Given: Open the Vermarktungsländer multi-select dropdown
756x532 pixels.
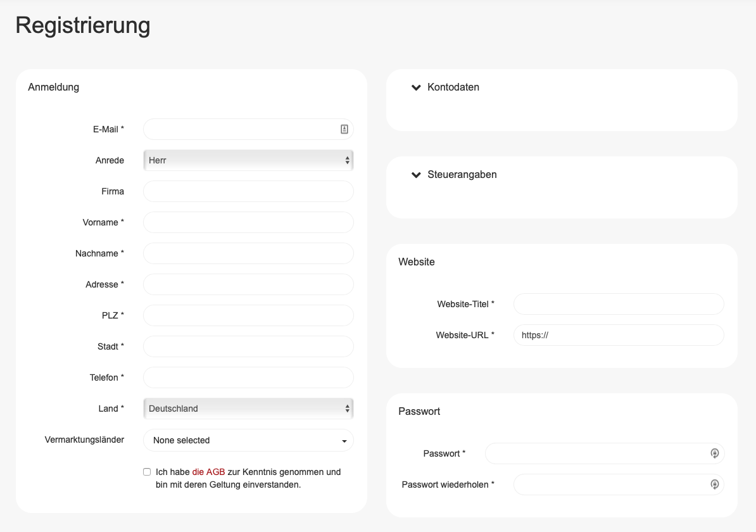Looking at the screenshot, I should [x=248, y=440].
